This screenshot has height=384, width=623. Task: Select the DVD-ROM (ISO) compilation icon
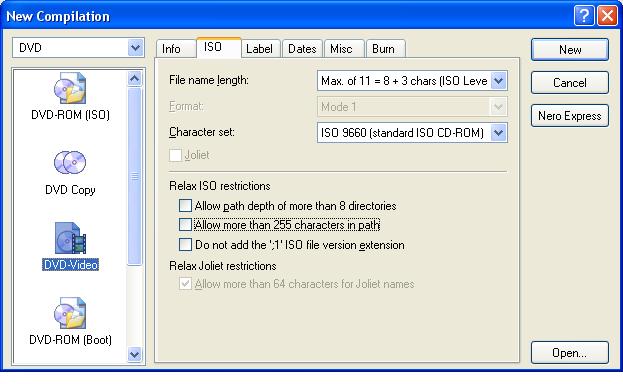point(70,88)
